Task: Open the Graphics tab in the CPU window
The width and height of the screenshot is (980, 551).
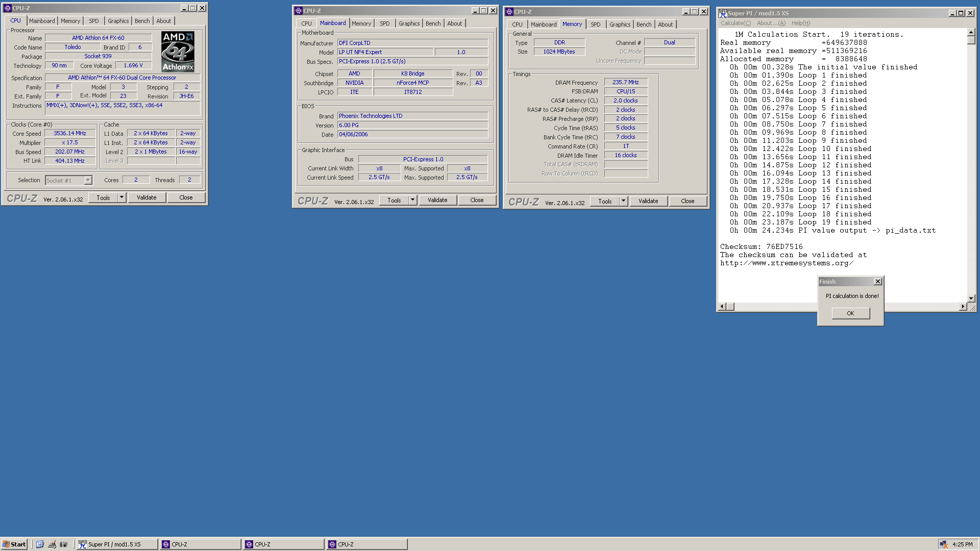Action: click(x=118, y=21)
